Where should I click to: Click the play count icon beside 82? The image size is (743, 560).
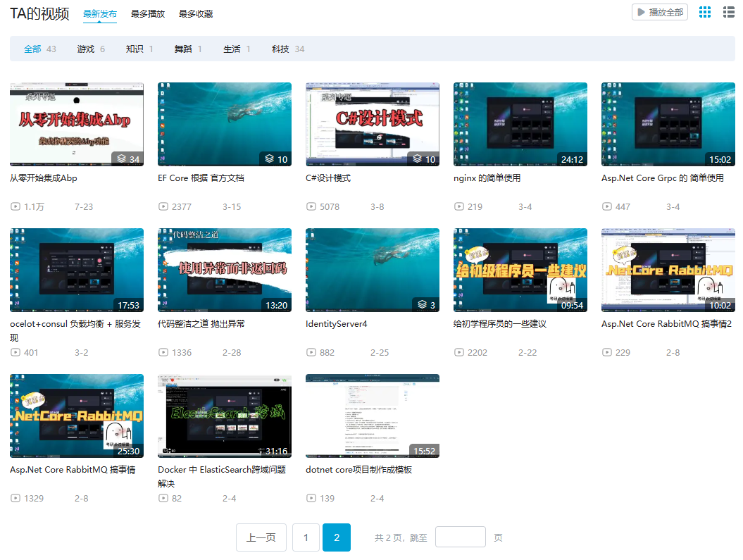(x=163, y=499)
